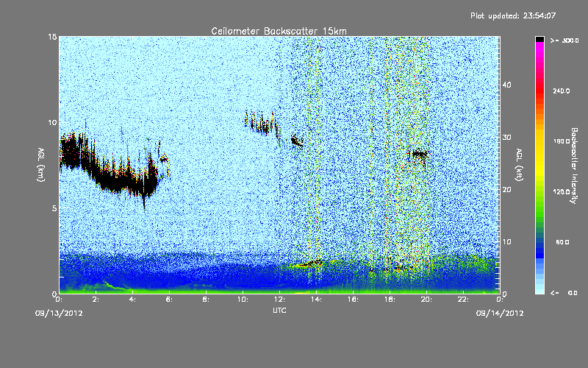Click the 10 km tick label
This screenshot has width=588, height=368.
tap(52, 122)
